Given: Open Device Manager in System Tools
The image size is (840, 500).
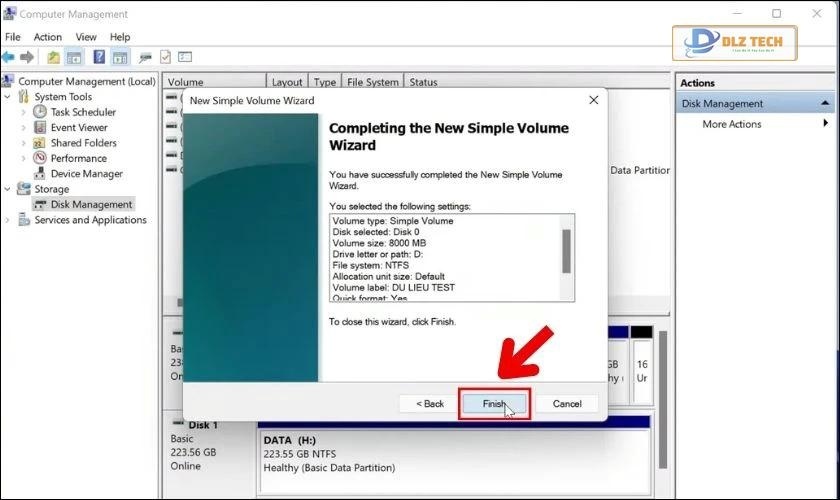Looking at the screenshot, I should 86,173.
